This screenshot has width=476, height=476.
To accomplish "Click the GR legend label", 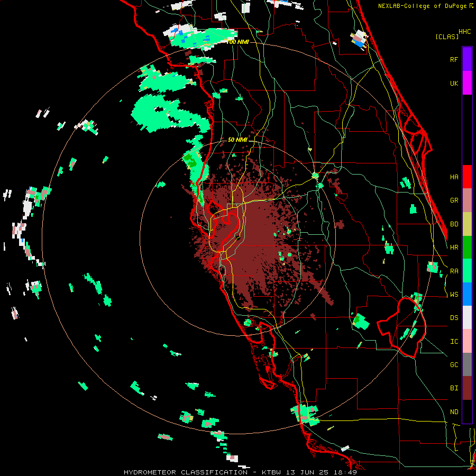I will pos(454,200).
